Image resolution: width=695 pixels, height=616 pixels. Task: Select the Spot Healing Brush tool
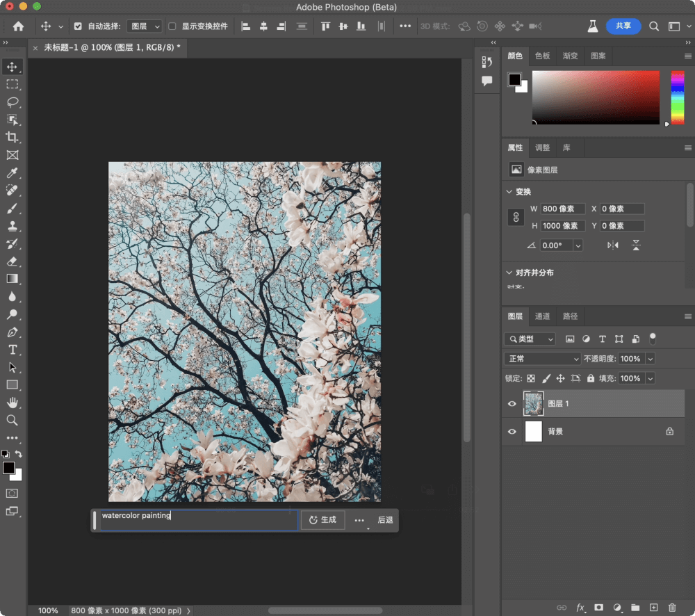coord(12,191)
